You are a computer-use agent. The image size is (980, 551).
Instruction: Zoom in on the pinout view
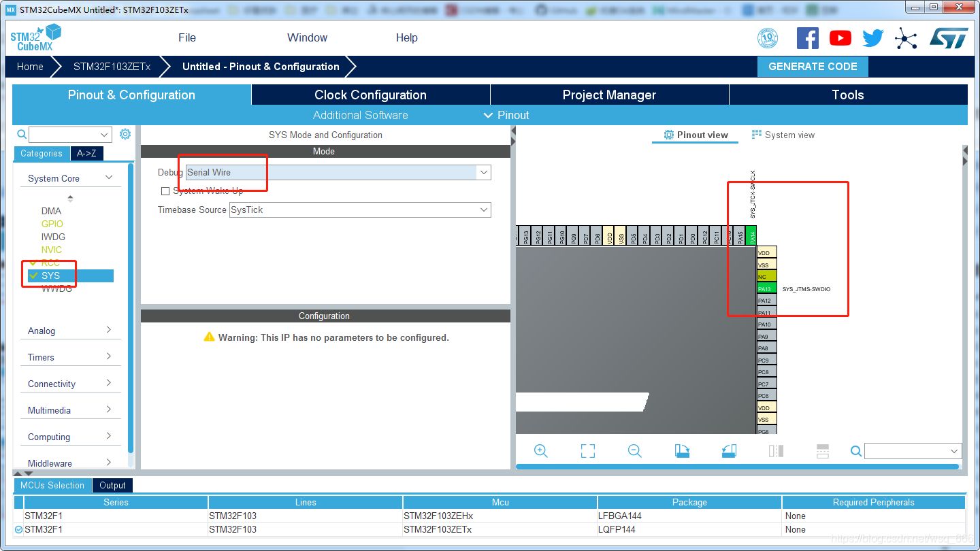541,451
